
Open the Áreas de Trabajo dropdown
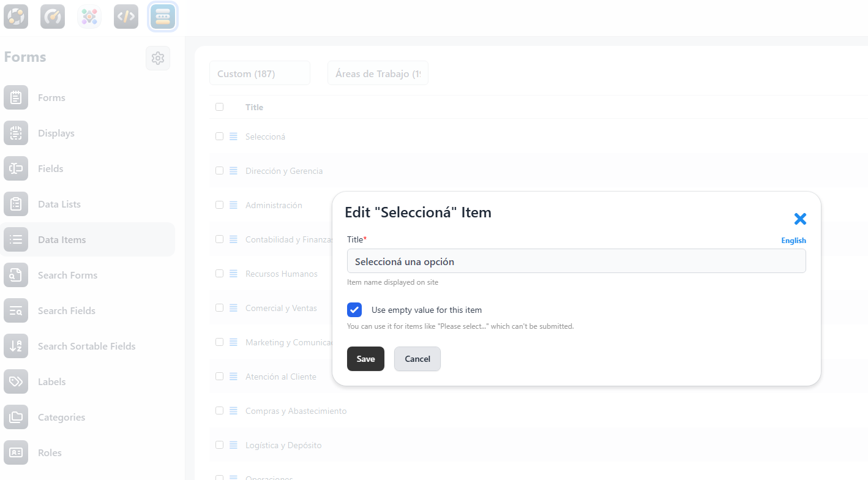point(378,73)
